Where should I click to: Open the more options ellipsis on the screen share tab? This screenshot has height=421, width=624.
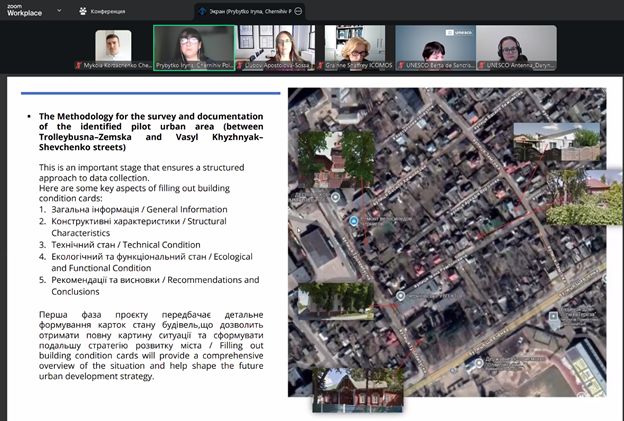[x=298, y=11]
